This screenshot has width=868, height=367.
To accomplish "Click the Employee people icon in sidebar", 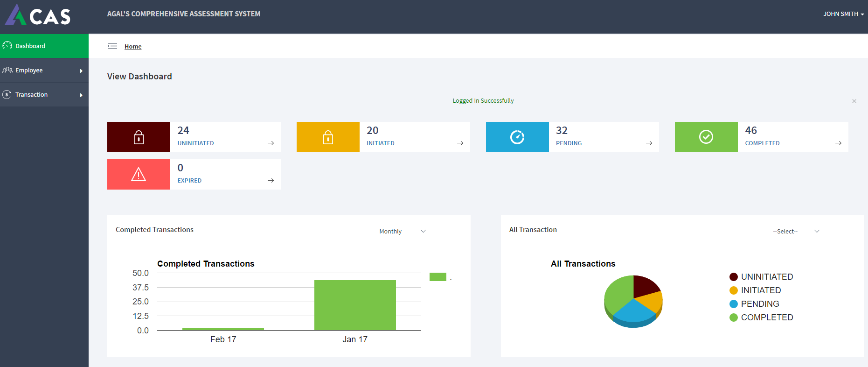I will point(7,70).
